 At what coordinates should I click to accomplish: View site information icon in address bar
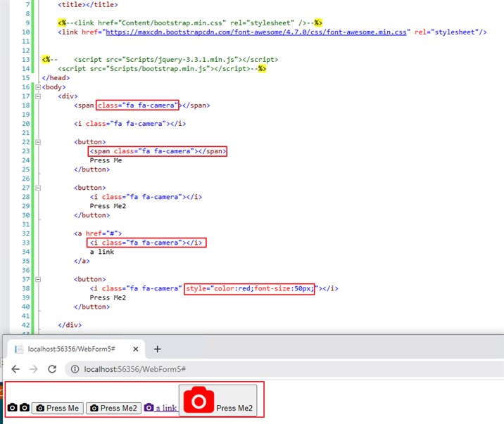[75, 369]
